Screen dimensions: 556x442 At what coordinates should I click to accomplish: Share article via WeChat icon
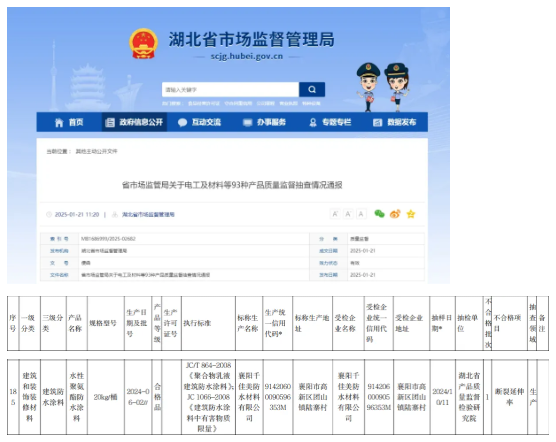click(x=379, y=214)
